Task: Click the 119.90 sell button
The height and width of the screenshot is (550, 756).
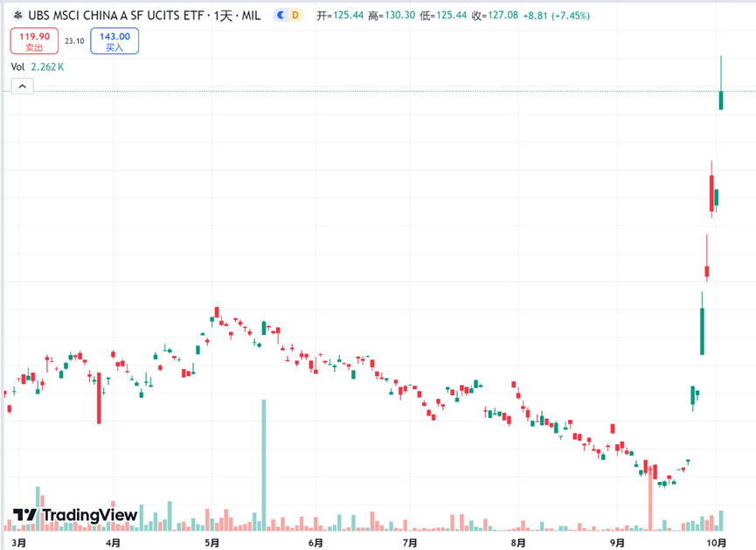Action: (34, 41)
